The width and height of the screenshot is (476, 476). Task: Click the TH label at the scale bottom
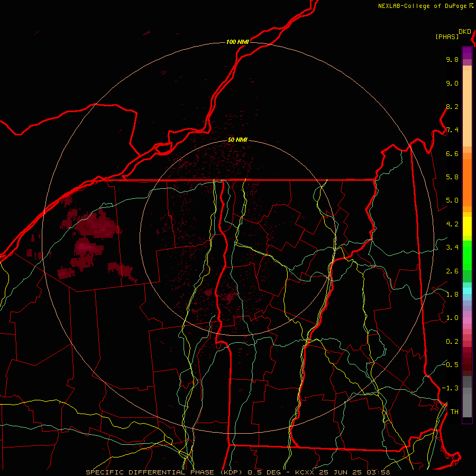454,412
